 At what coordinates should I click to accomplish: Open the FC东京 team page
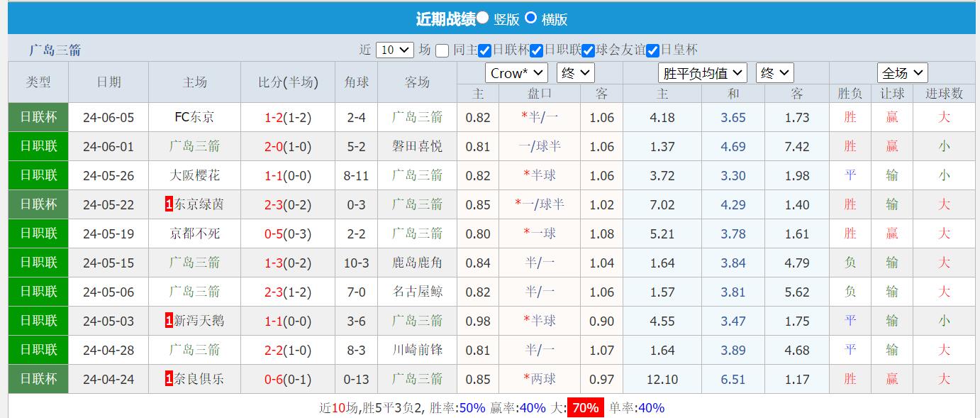point(194,117)
